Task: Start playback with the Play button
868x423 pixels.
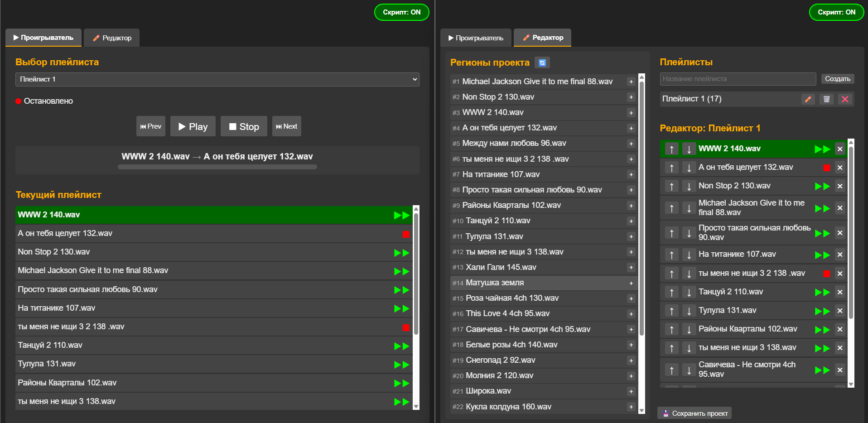Action: 193,126
